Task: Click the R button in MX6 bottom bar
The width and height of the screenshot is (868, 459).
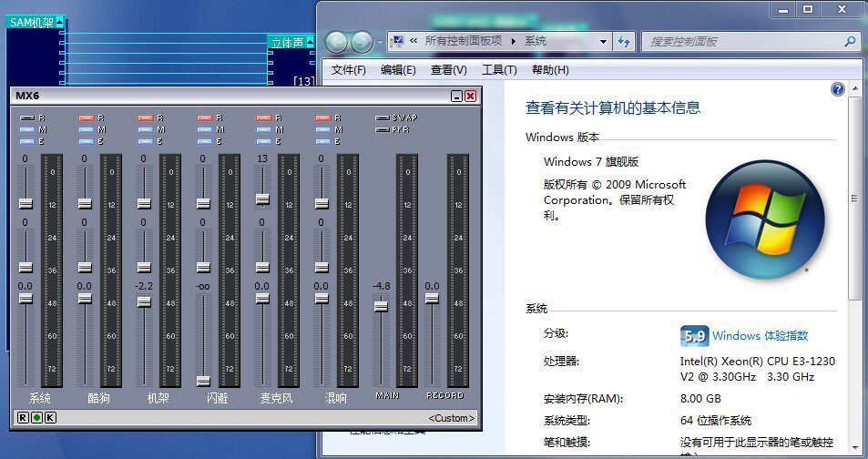Action: [22, 417]
